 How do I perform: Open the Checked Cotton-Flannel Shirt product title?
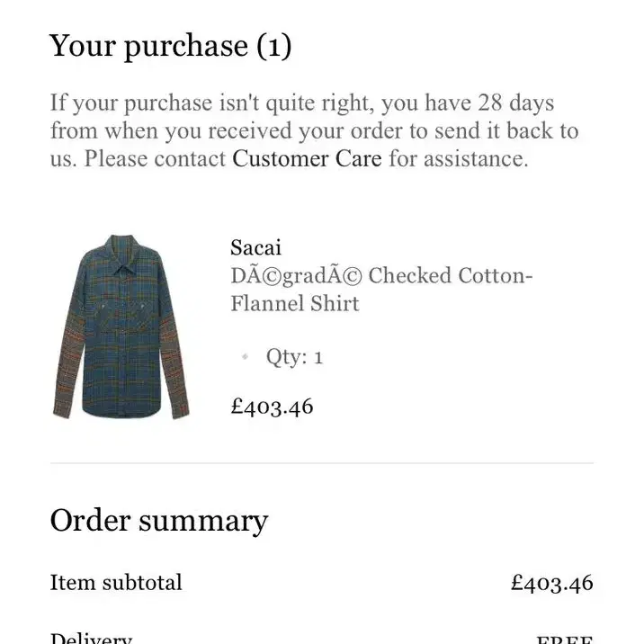(381, 290)
